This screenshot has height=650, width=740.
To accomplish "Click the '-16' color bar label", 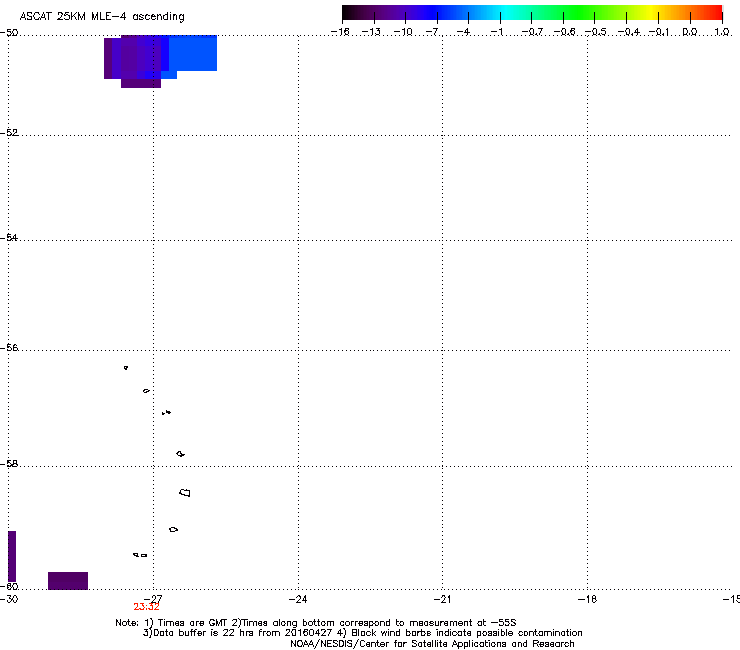I will coord(340,32).
